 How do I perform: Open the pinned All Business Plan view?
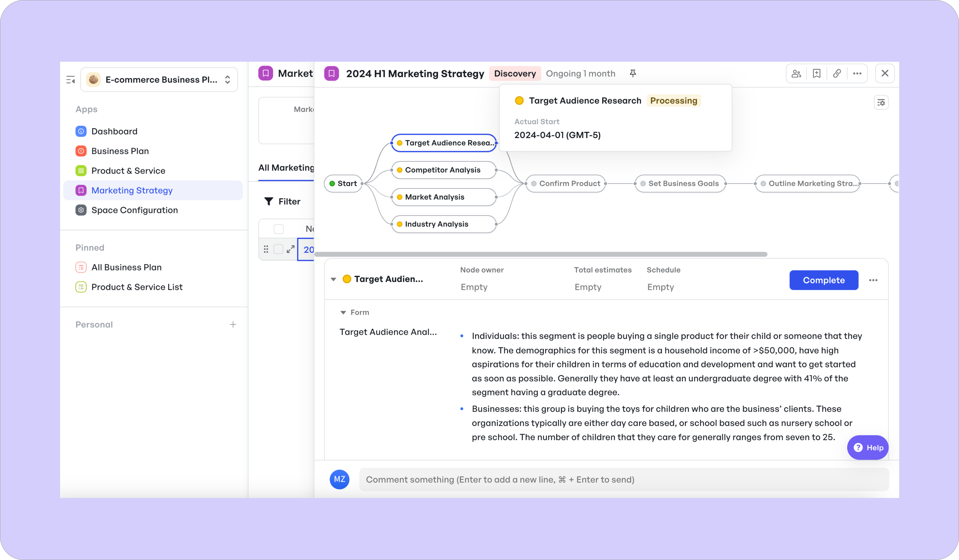[127, 267]
